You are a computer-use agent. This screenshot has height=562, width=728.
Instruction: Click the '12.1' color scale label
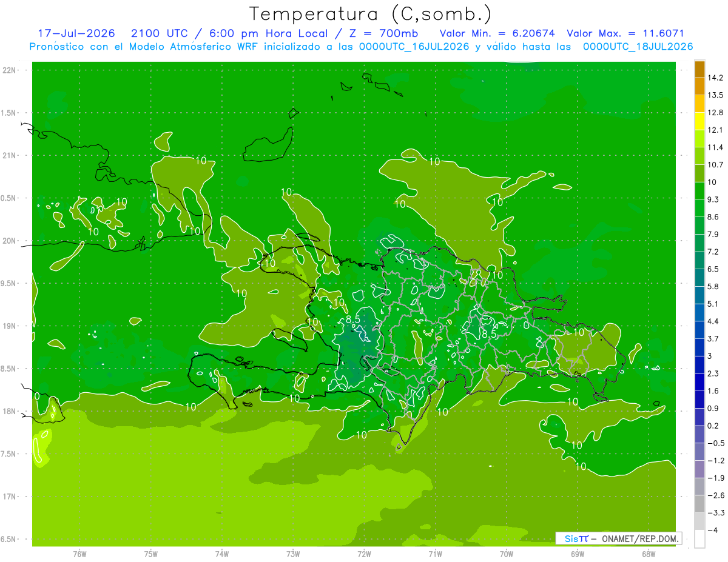pyautogui.click(x=716, y=130)
